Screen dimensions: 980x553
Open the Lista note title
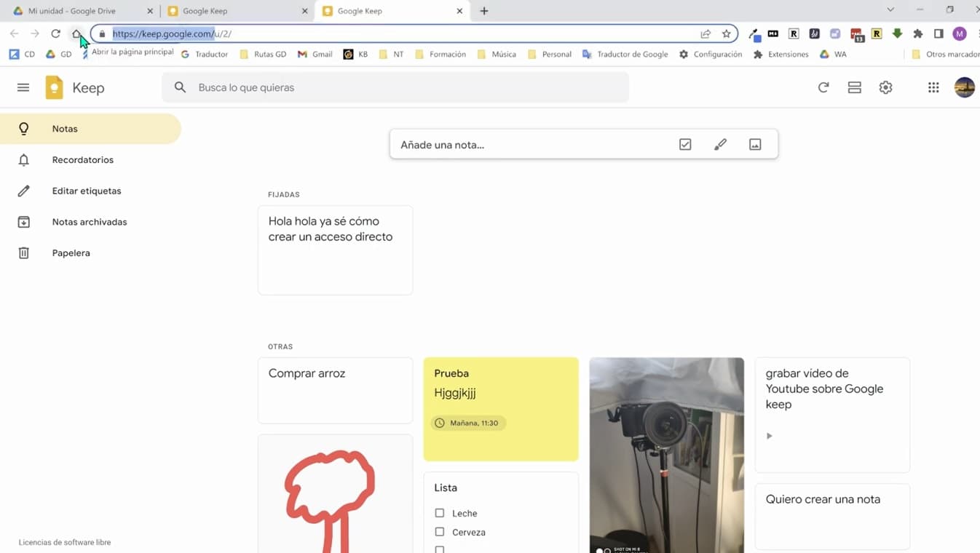click(446, 488)
